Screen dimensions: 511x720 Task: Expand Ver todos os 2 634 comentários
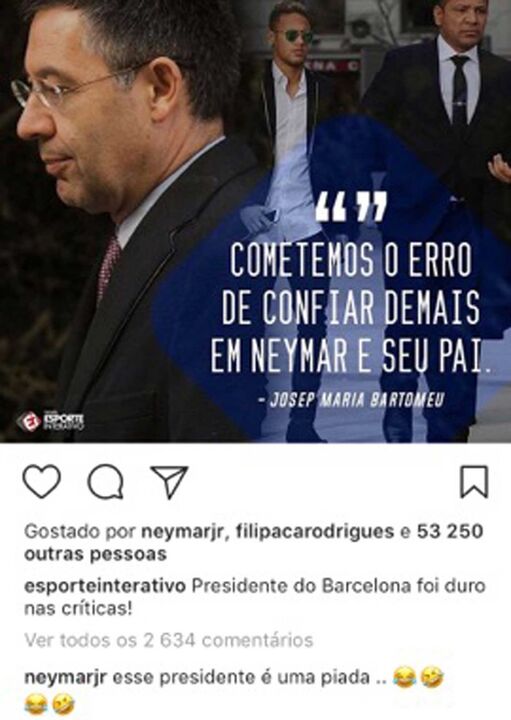click(x=168, y=640)
